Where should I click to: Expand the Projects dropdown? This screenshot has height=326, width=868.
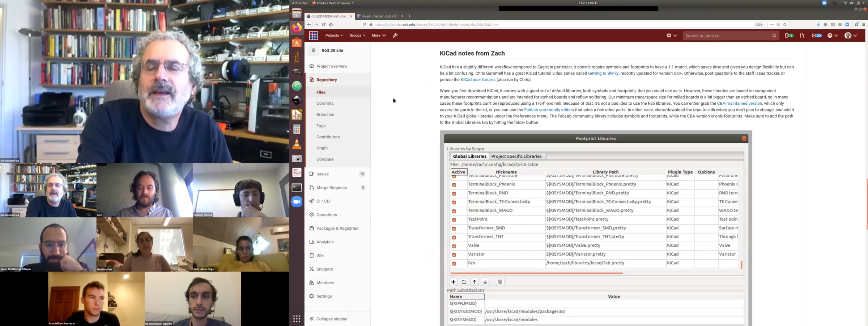click(x=334, y=35)
